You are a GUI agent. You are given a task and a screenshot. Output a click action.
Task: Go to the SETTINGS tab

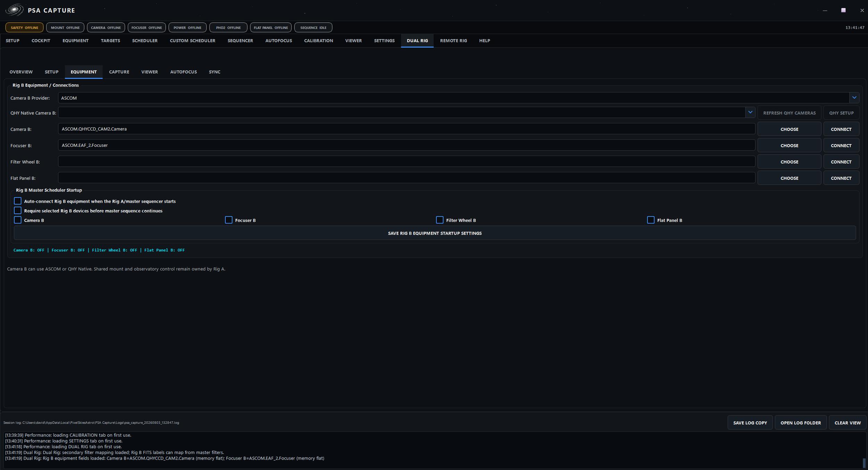tap(384, 41)
